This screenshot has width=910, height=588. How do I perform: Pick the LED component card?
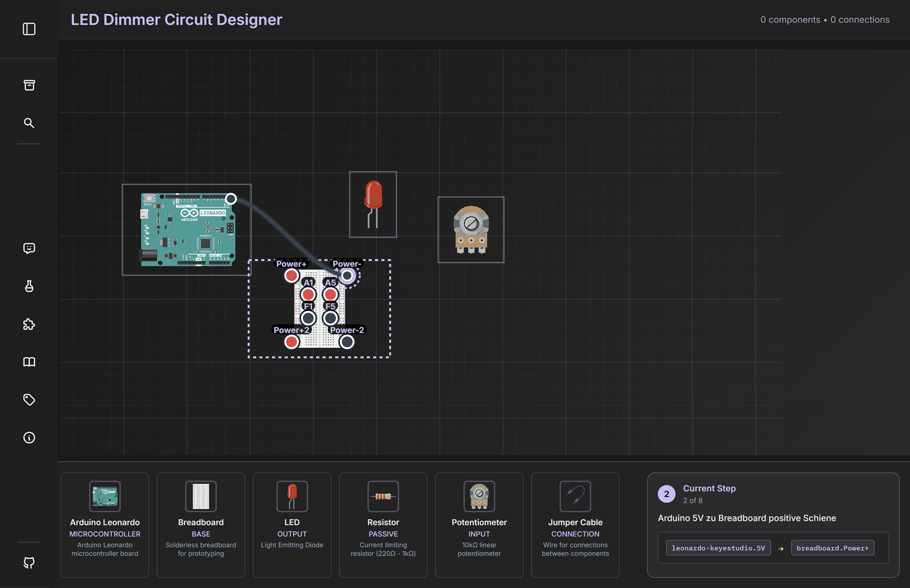pyautogui.click(x=292, y=525)
